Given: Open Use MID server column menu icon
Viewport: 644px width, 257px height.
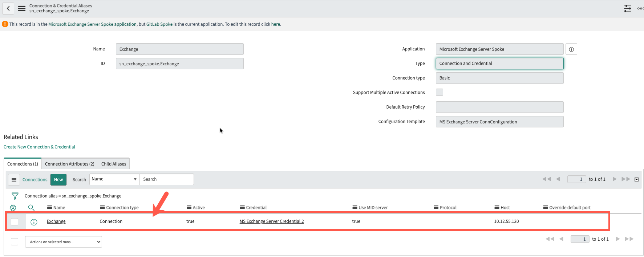Looking at the screenshot, I should [x=355, y=208].
